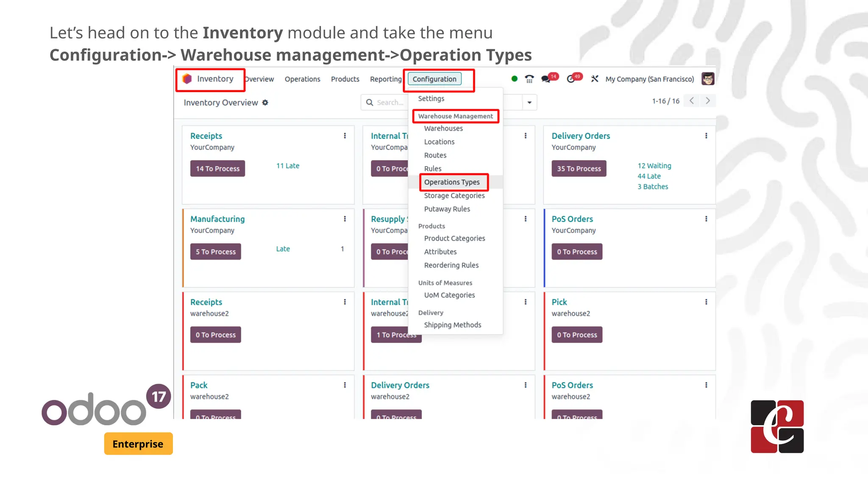Image resolution: width=868 pixels, height=488 pixels.
Task: Click the 12 Waiting link
Action: pyautogui.click(x=654, y=166)
